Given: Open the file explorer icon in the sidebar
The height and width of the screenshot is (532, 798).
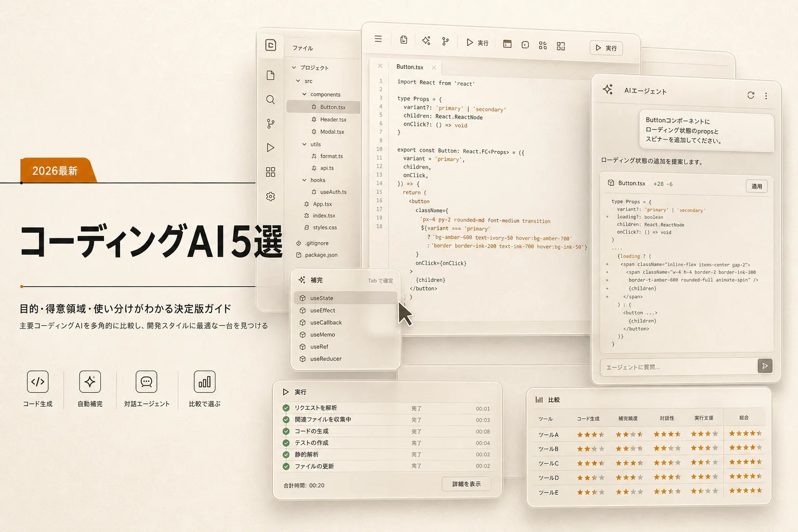Looking at the screenshot, I should 271,75.
